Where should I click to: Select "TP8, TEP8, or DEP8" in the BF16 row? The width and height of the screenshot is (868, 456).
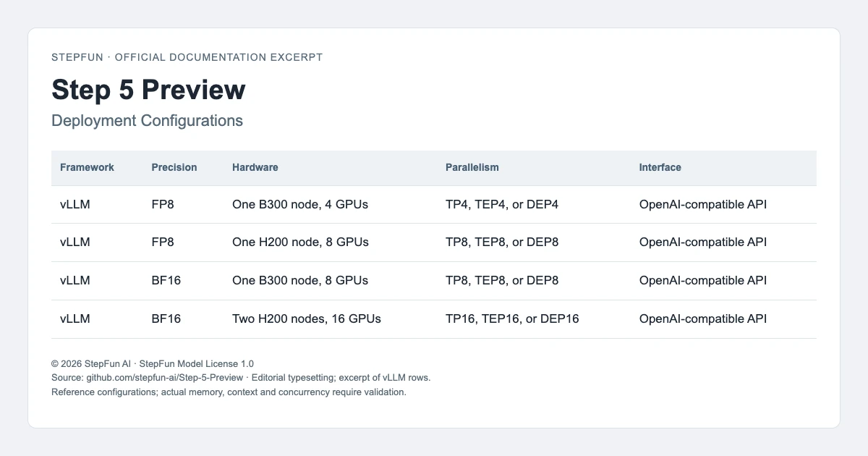coord(502,281)
